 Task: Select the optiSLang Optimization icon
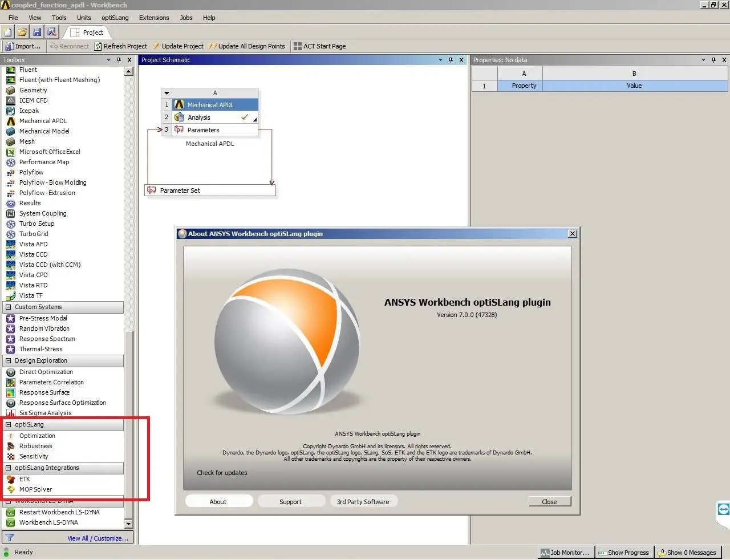[11, 436]
